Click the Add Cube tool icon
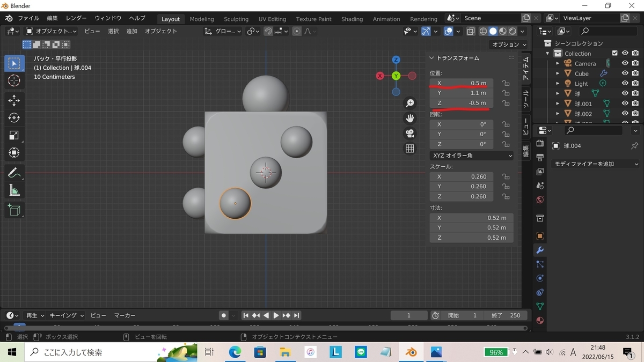The height and width of the screenshot is (362, 644). [14, 210]
